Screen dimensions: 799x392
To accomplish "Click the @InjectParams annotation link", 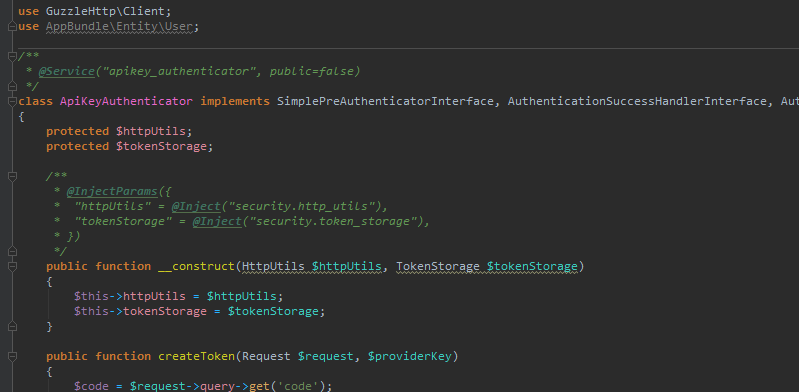I will pyautogui.click(x=112, y=192).
